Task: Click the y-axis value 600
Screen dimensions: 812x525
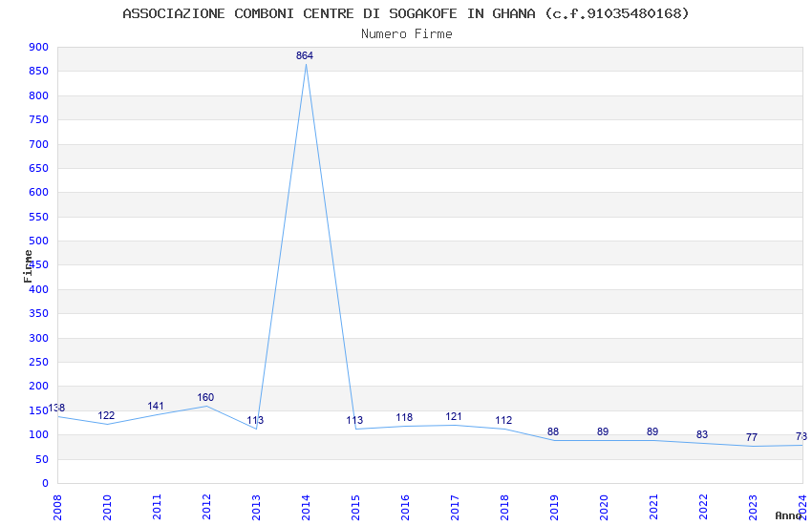Action: 39,192
